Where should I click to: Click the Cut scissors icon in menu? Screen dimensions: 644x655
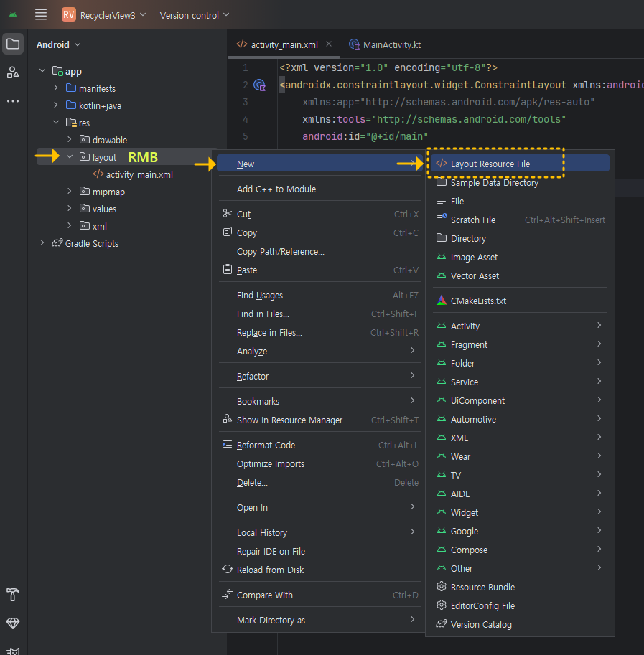pos(228,214)
